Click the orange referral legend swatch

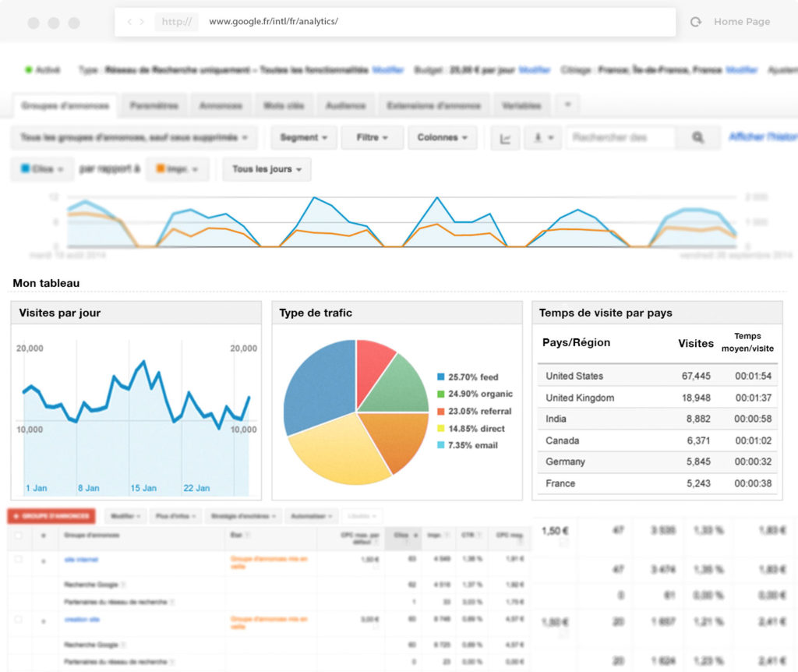pyautogui.click(x=441, y=412)
